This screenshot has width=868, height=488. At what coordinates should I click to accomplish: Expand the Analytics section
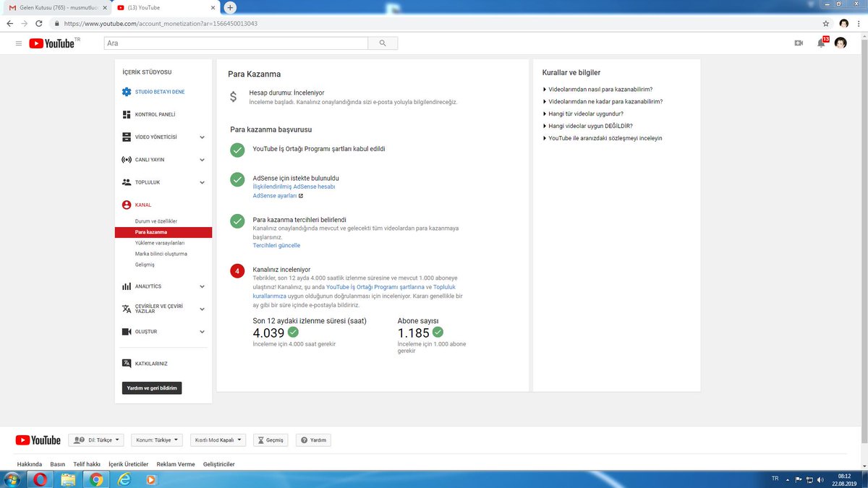coord(202,286)
